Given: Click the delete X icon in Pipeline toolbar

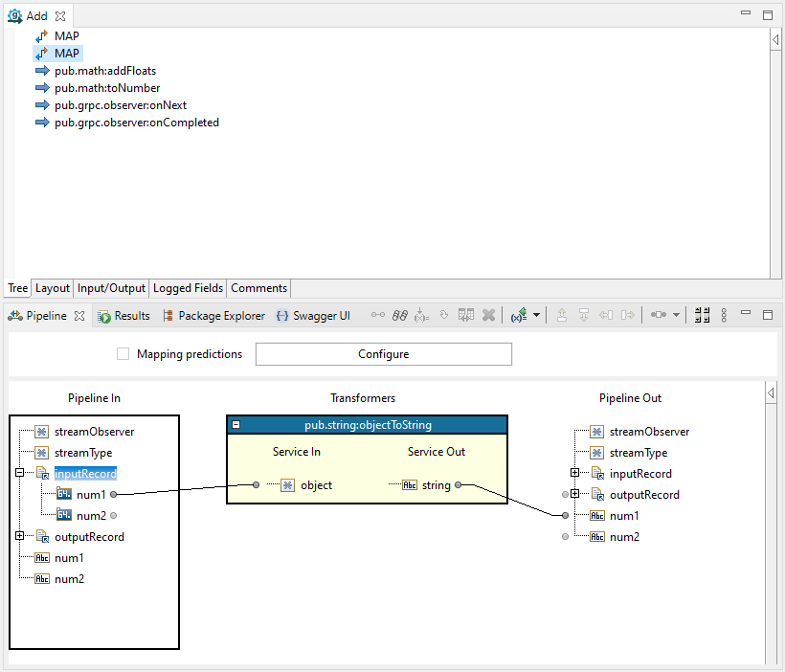Looking at the screenshot, I should point(488,315).
